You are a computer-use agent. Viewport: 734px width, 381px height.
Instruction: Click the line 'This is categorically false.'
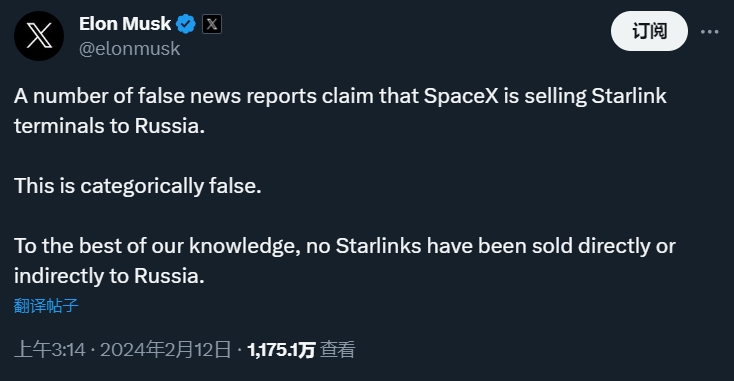(138, 186)
